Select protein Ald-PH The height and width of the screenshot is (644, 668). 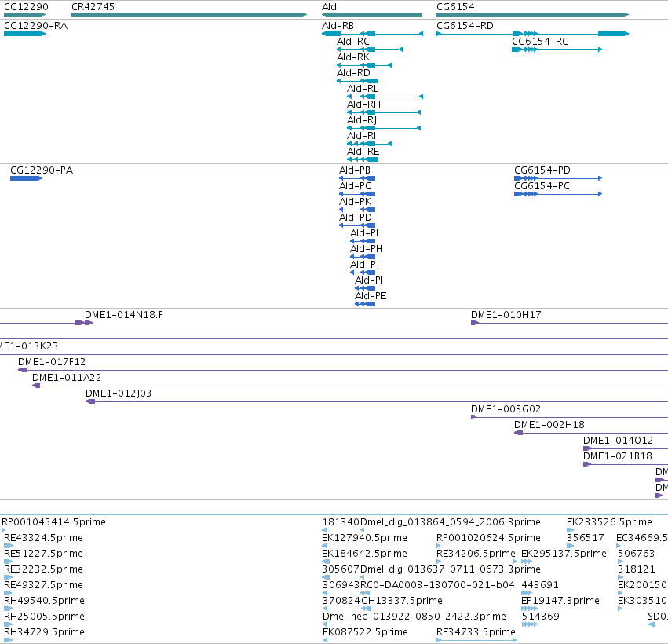(367, 249)
